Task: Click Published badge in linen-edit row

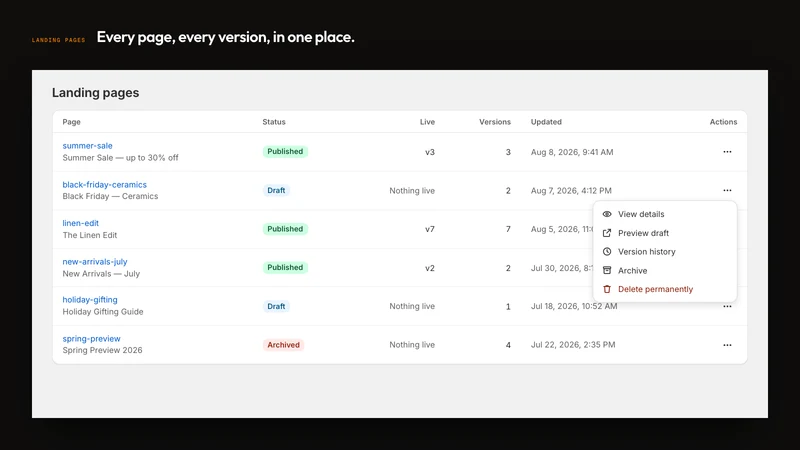Action: point(285,229)
